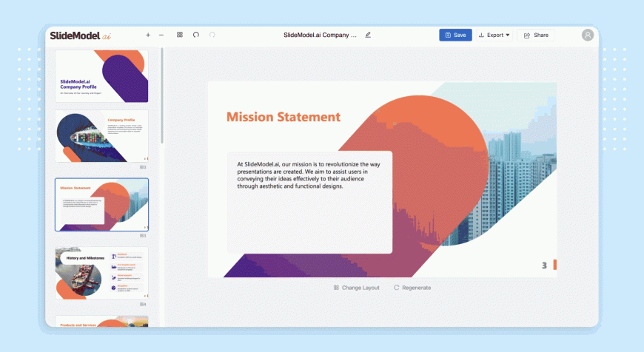Redo the last action
The width and height of the screenshot is (644, 352).
[x=212, y=35]
